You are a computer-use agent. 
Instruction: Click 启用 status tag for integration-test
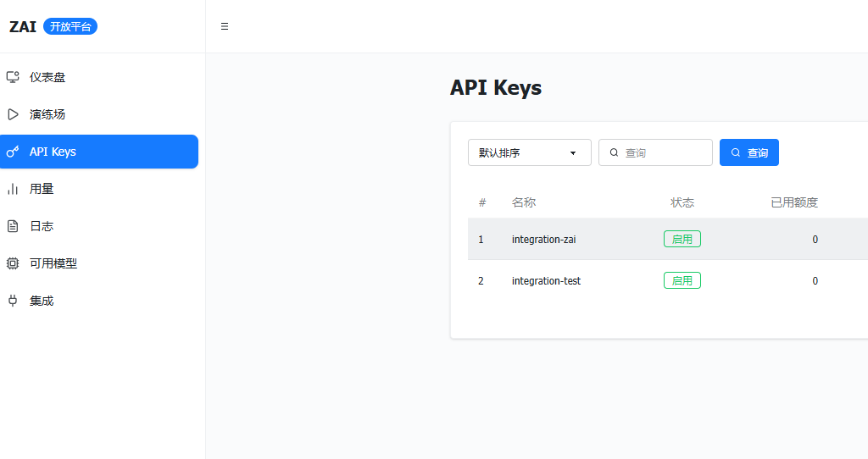coord(682,280)
